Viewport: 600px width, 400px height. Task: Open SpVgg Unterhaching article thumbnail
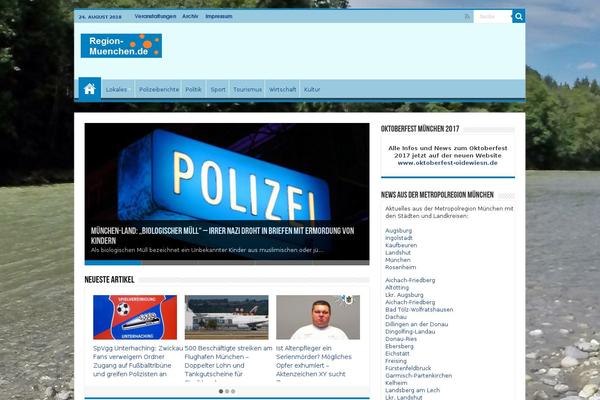click(x=135, y=317)
